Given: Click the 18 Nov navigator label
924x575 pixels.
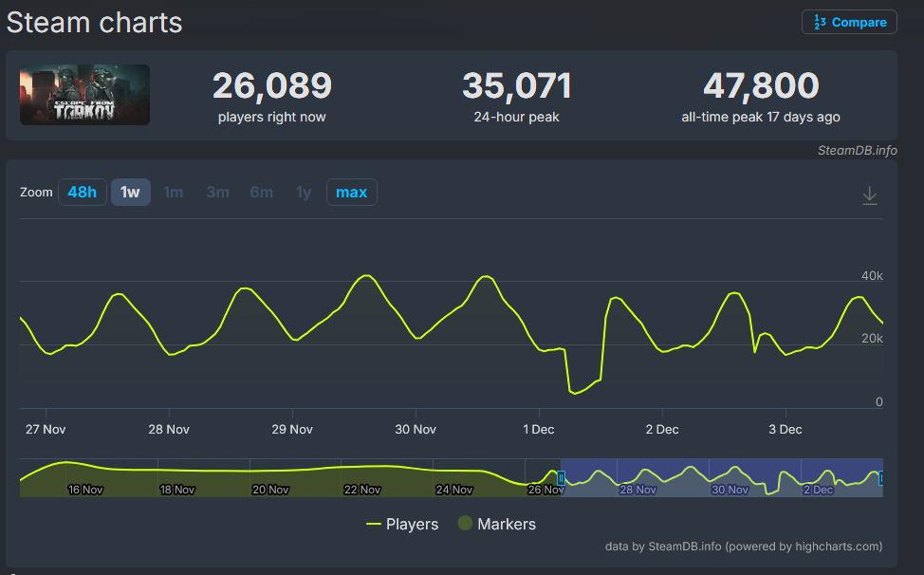Looking at the screenshot, I should [177, 490].
